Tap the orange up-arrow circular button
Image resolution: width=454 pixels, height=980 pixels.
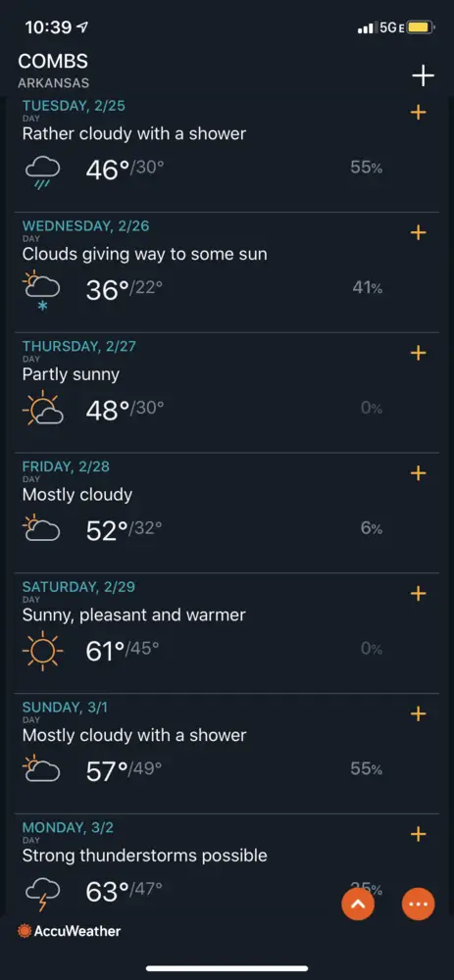coord(358,904)
